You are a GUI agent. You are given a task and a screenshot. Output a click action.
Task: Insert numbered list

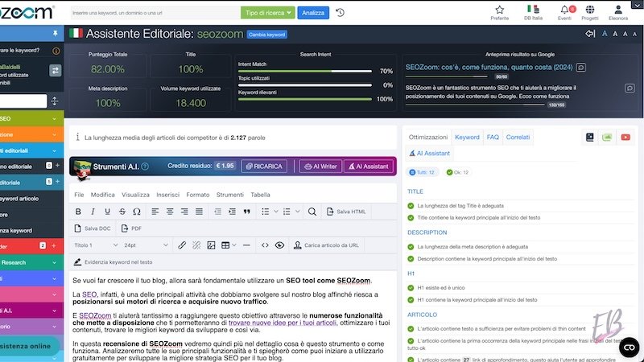click(287, 212)
